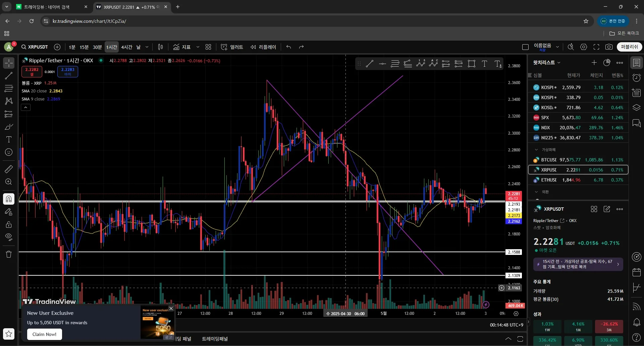Image resolution: width=644 pixels, height=346 pixels.
Task: Toggle hide all drawings eye icon
Action: coord(9,237)
